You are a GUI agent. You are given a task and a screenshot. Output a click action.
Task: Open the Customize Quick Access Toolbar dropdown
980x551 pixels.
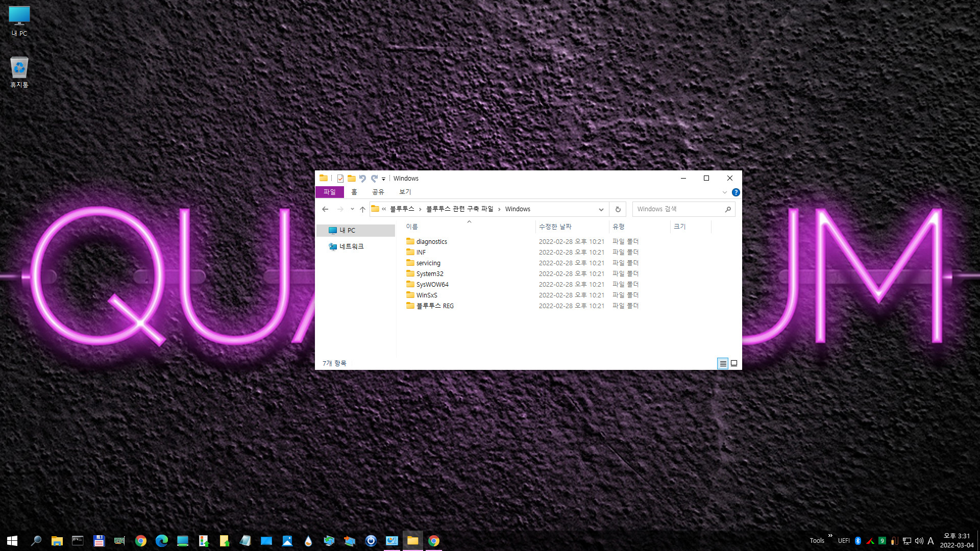pyautogui.click(x=383, y=179)
